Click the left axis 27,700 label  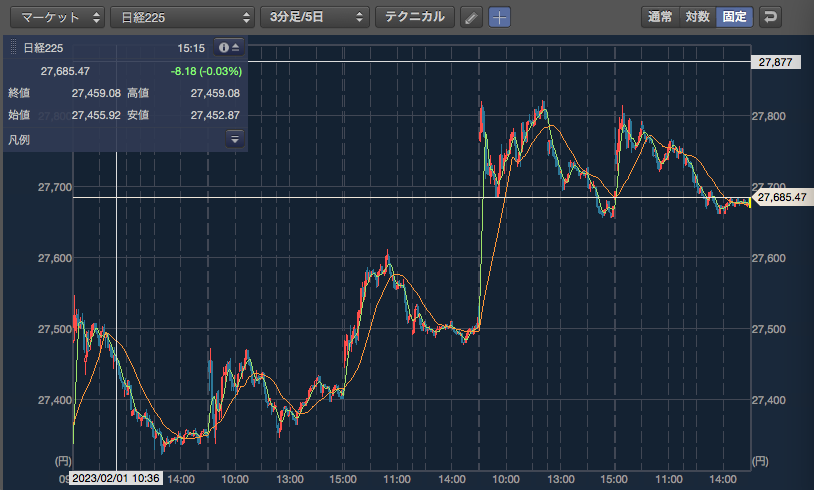coord(55,187)
